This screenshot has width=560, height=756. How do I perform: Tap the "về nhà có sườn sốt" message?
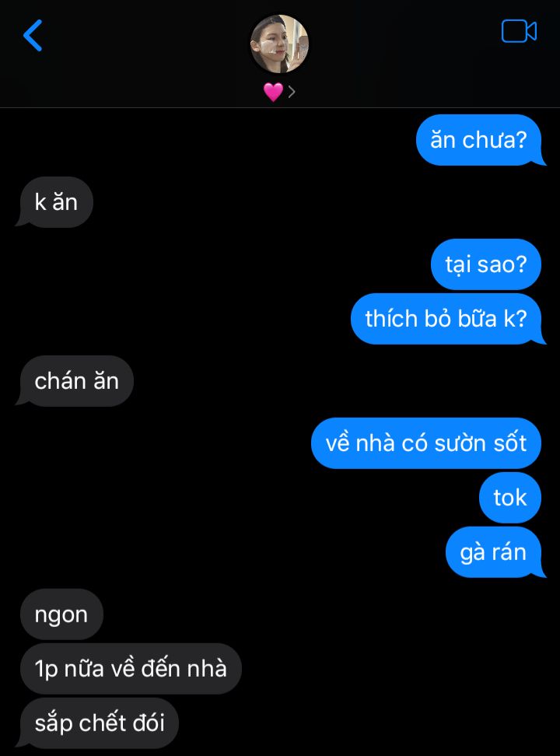coord(426,443)
